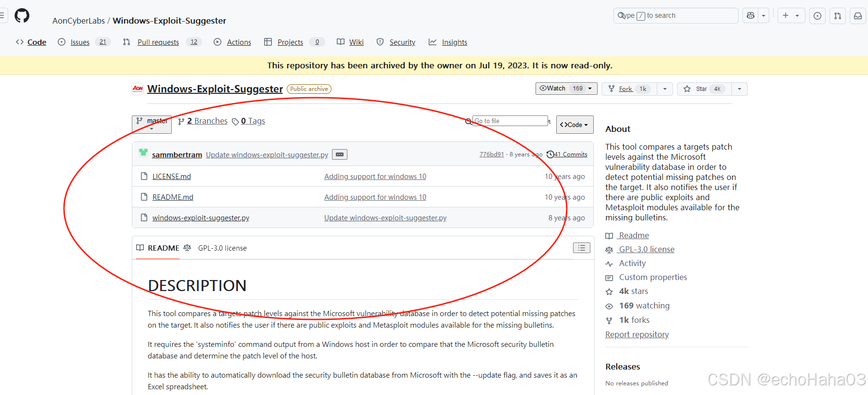Click the Go to file input
This screenshot has width=868, height=395.
[x=510, y=121]
